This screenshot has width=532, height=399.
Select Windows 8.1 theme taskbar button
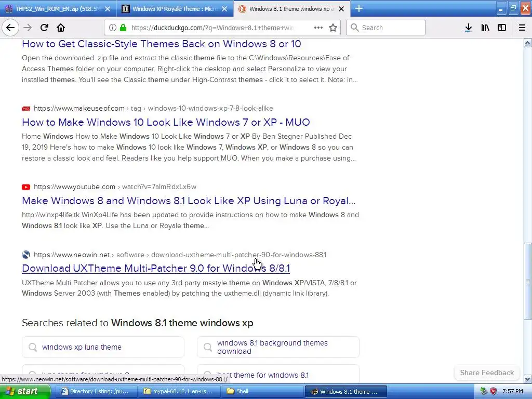[x=345, y=392]
